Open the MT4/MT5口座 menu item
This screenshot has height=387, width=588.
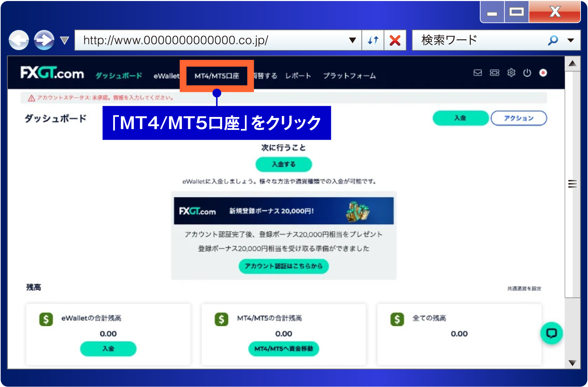click(x=217, y=76)
